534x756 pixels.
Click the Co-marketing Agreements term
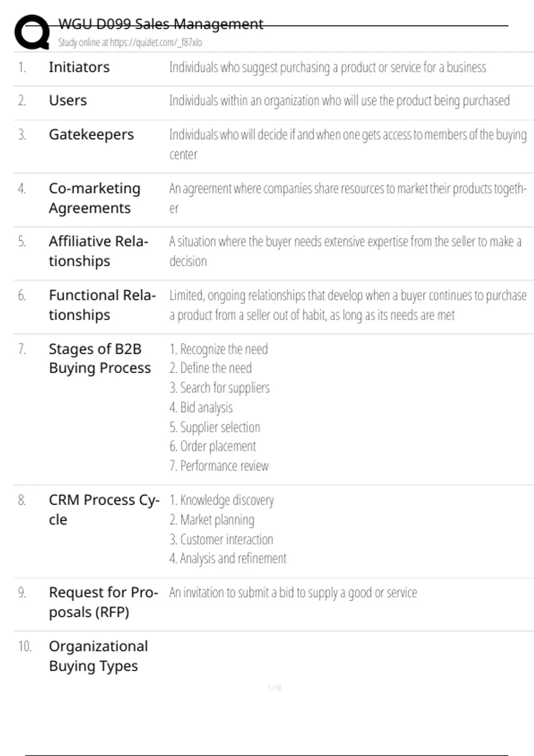[x=94, y=198]
